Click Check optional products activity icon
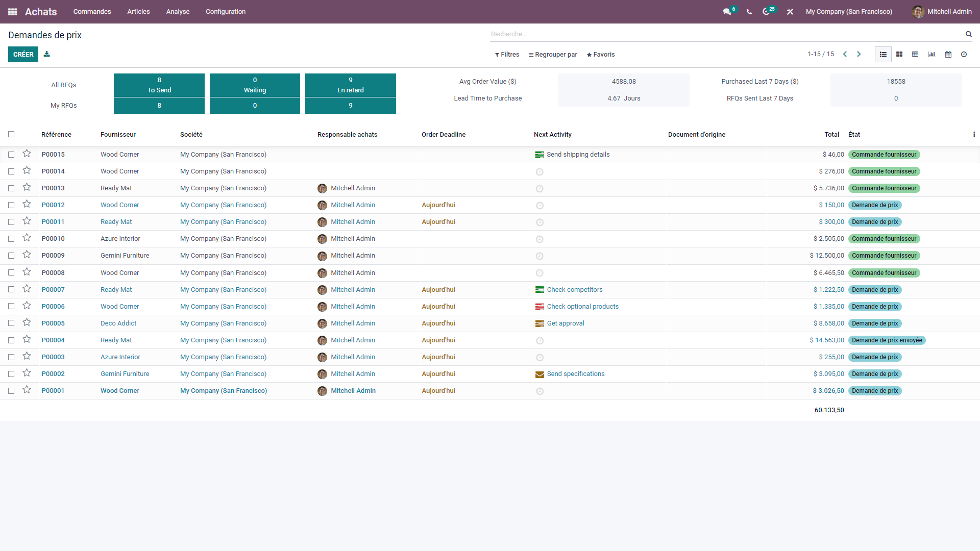 pyautogui.click(x=540, y=307)
